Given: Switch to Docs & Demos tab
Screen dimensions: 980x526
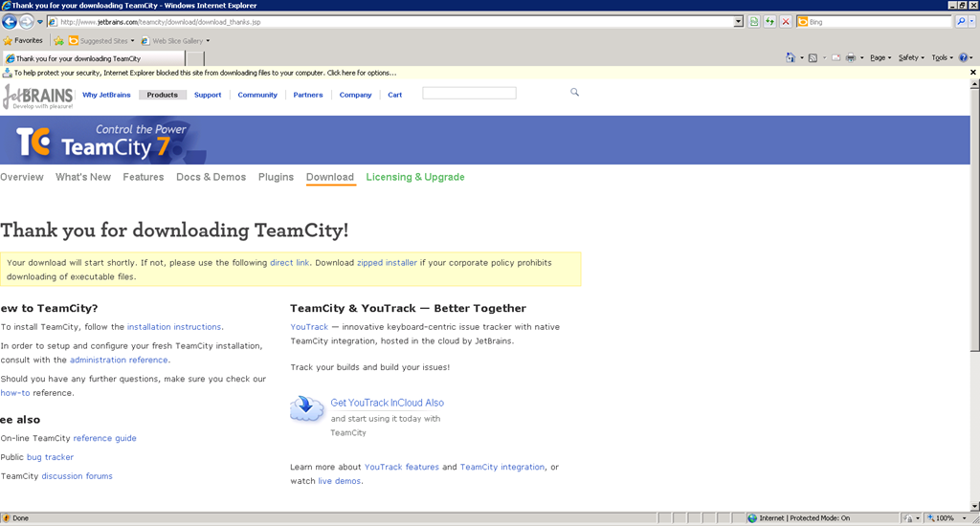Looking at the screenshot, I should click(x=212, y=177).
